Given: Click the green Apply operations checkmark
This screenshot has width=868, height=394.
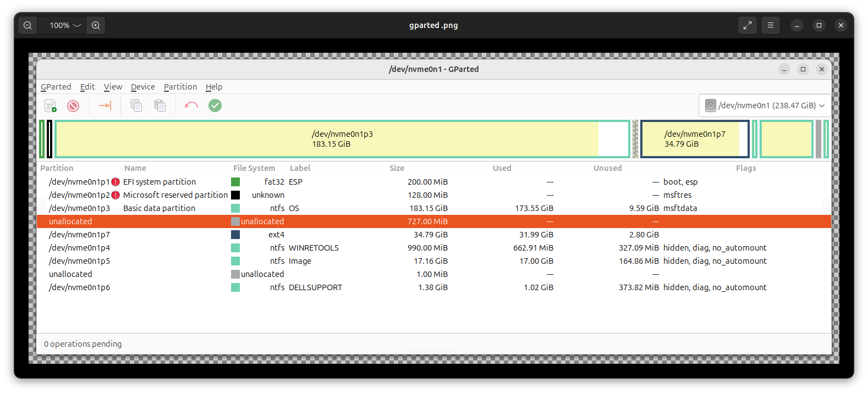Looking at the screenshot, I should pos(215,106).
